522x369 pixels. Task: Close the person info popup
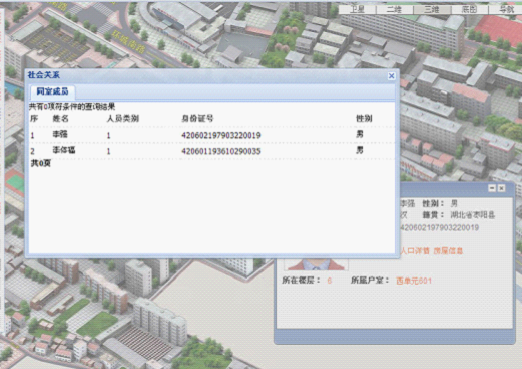501,188
